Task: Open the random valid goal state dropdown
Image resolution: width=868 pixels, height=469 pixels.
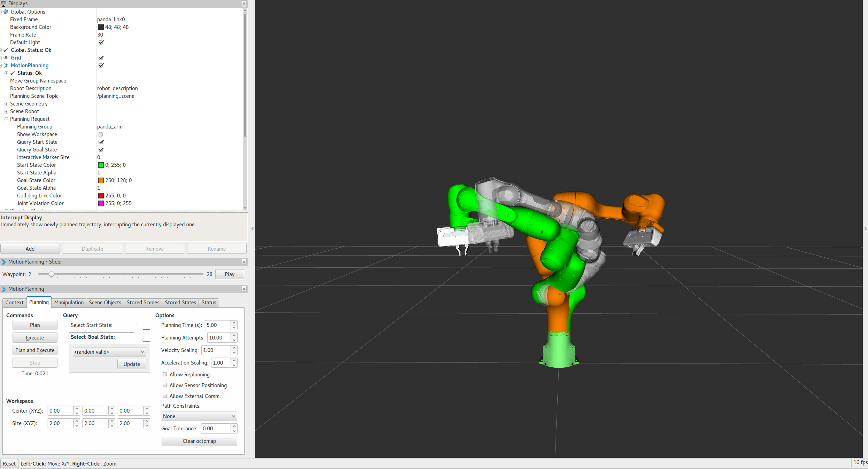Action: click(x=109, y=352)
